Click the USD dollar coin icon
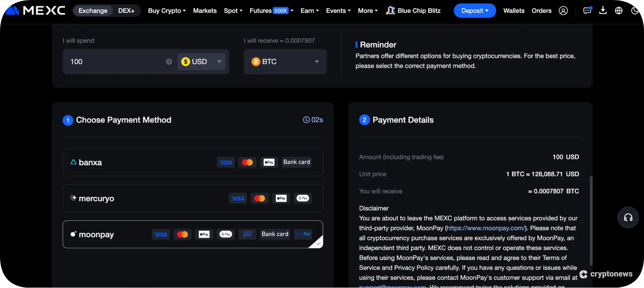Screen dimensions: 644x288 point(186,62)
